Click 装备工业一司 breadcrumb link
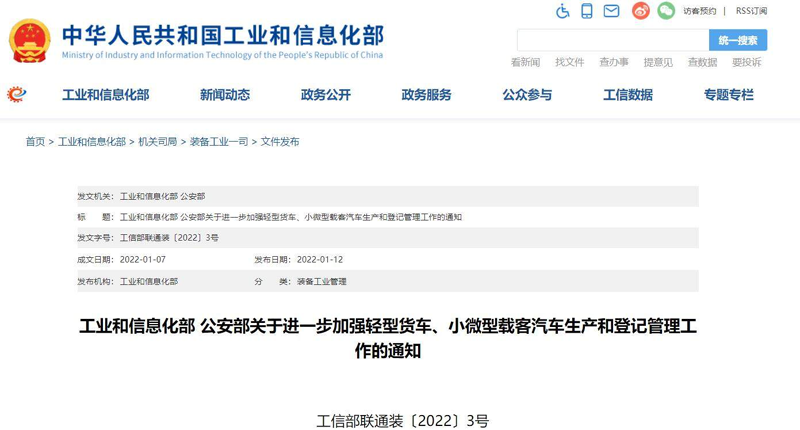The width and height of the screenshot is (800, 430). [x=219, y=142]
